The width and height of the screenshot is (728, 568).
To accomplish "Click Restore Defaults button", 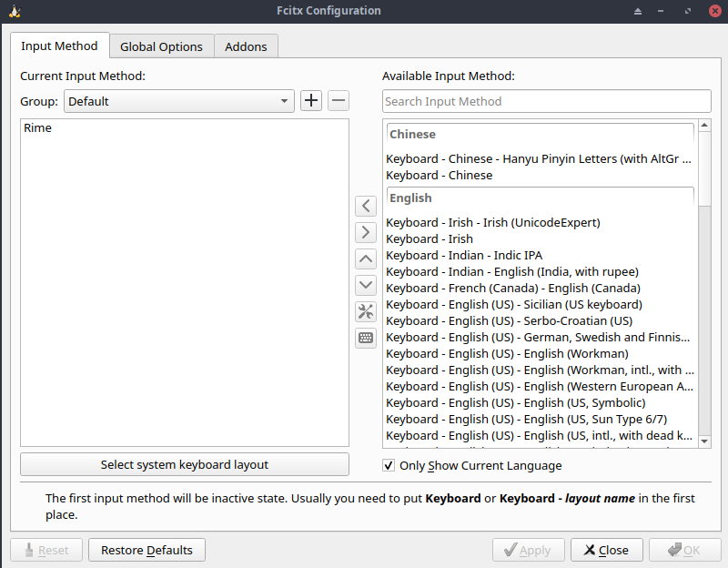I will coord(147,550).
